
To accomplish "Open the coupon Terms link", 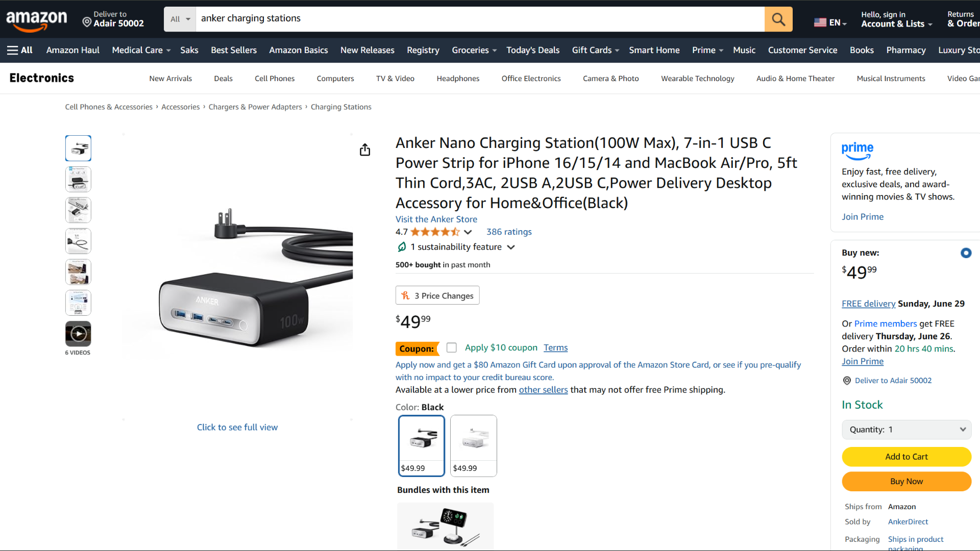I will pos(555,347).
